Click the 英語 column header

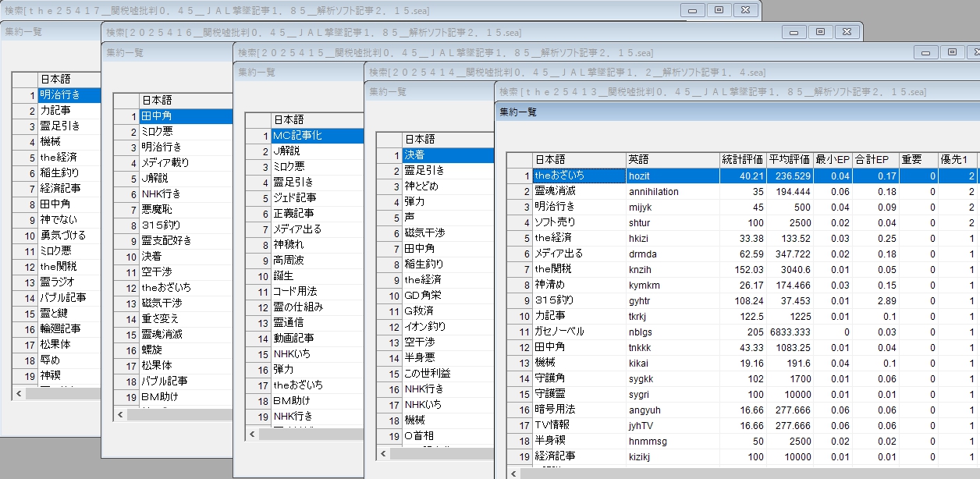click(x=671, y=159)
